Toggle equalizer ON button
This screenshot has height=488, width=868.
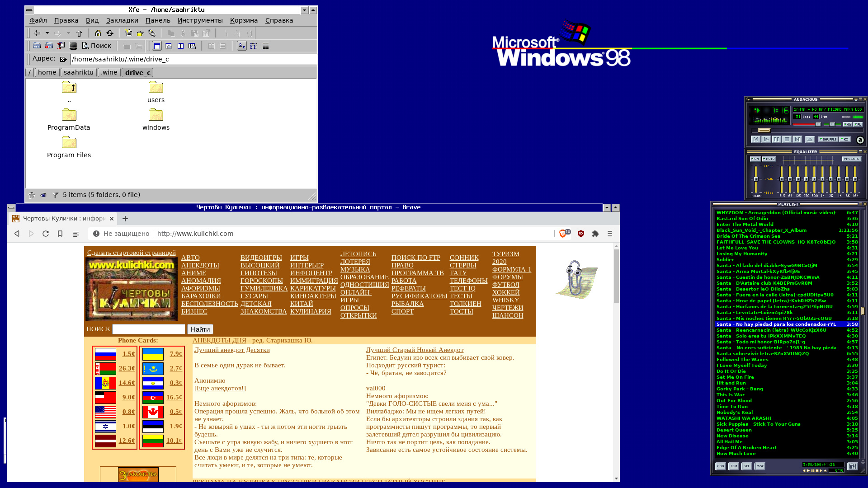[755, 159]
